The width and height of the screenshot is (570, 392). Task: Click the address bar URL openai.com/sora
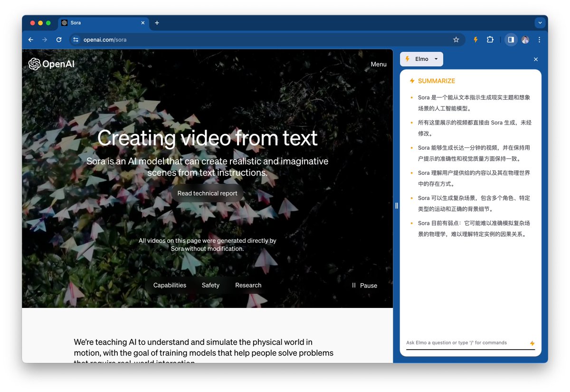pos(105,40)
